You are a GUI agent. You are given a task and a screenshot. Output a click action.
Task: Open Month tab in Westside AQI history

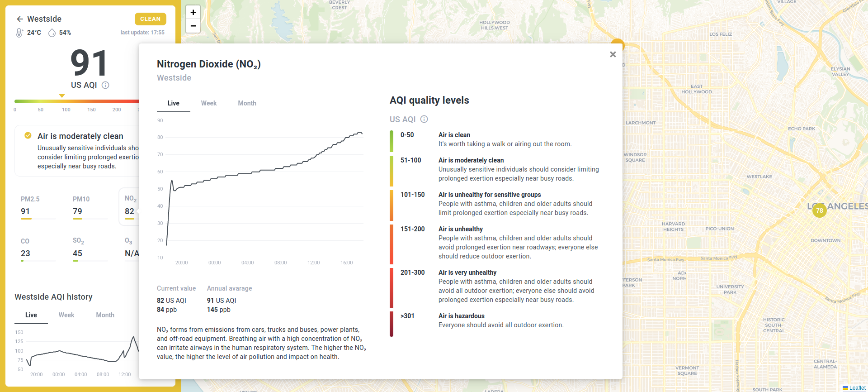tap(105, 315)
